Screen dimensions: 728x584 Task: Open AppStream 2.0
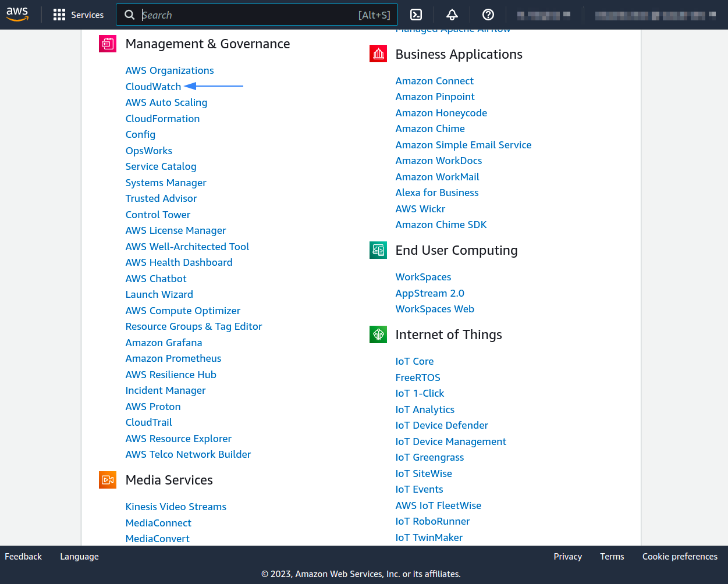coord(429,293)
